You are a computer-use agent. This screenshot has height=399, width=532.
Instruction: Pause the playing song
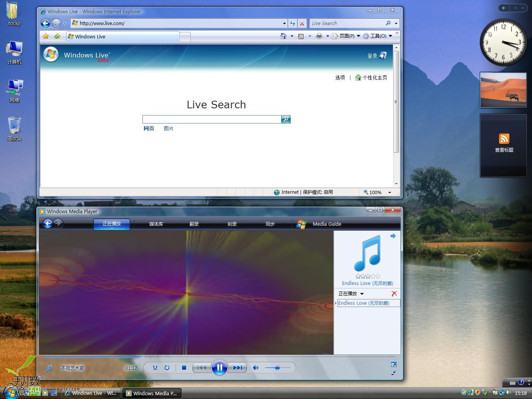coord(220,367)
